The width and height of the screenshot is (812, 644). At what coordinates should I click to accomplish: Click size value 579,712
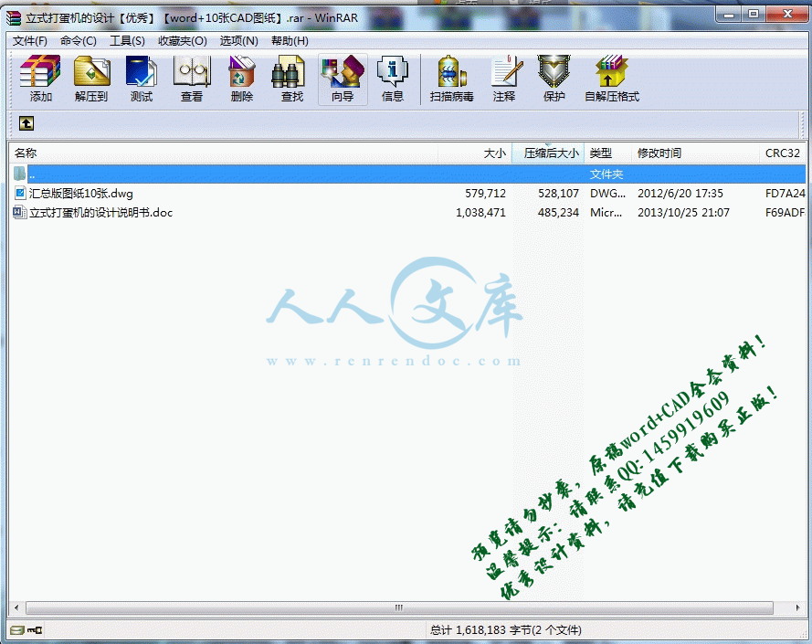485,194
